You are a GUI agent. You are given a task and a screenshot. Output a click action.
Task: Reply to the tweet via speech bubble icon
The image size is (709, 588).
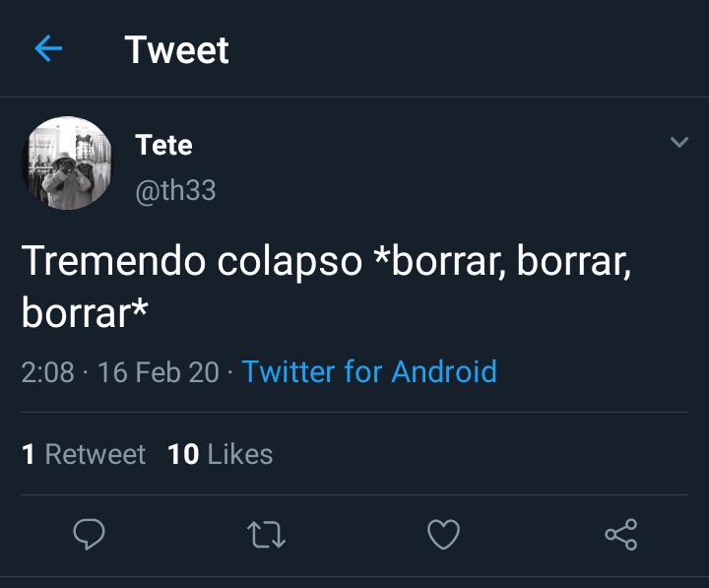(89, 534)
